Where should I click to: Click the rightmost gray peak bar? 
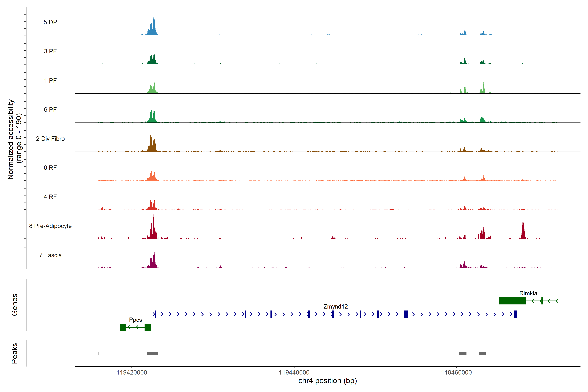(482, 353)
